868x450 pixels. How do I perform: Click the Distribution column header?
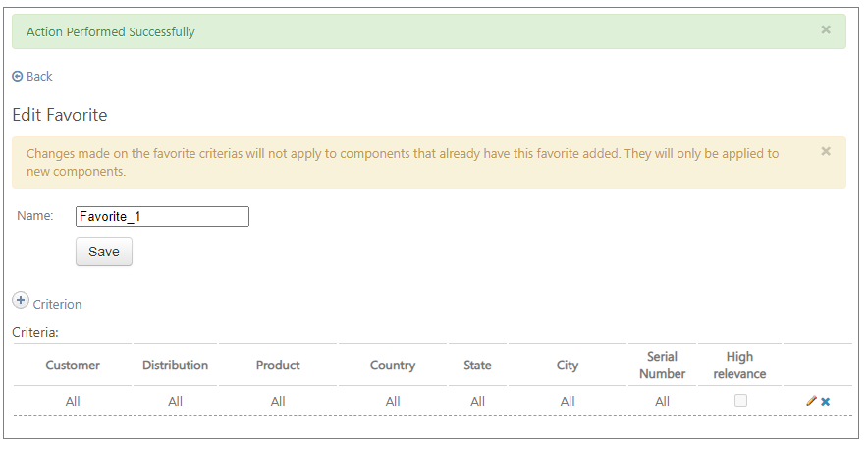tap(176, 366)
